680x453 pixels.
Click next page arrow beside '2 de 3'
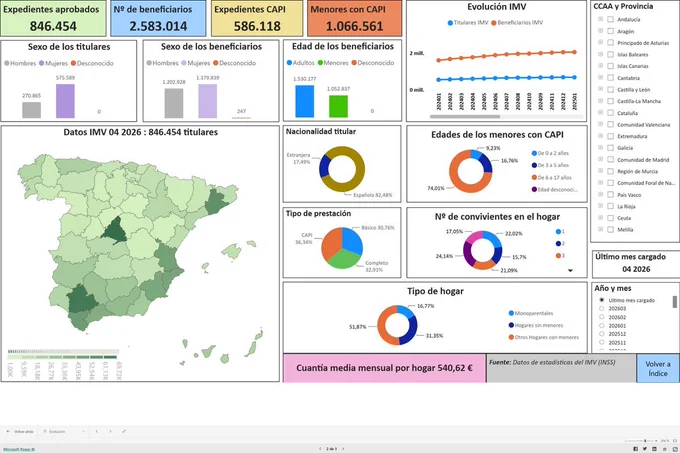[343, 449]
